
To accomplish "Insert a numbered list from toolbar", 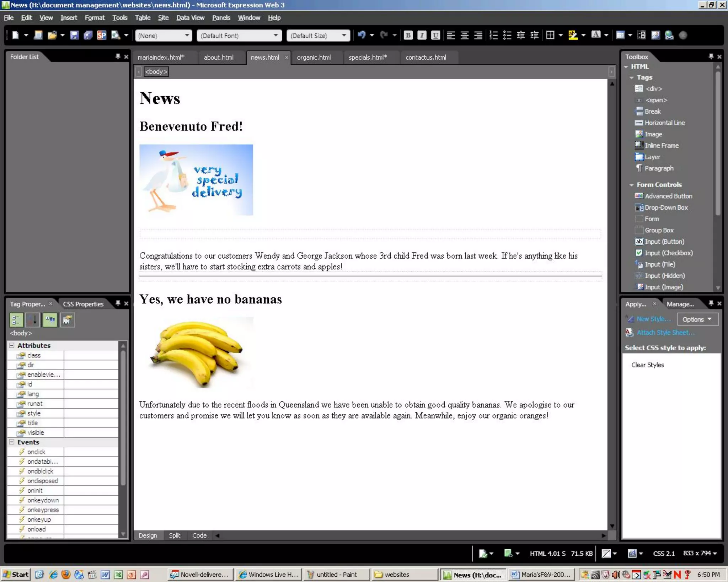I will tap(493, 35).
